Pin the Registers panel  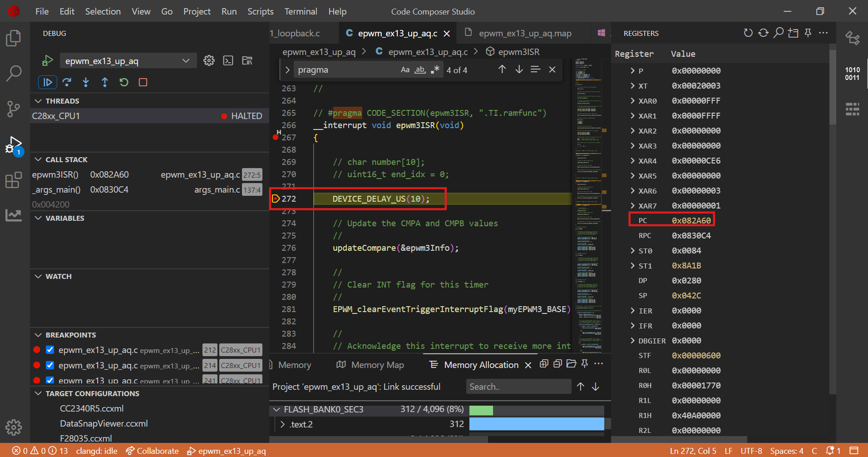click(x=808, y=33)
